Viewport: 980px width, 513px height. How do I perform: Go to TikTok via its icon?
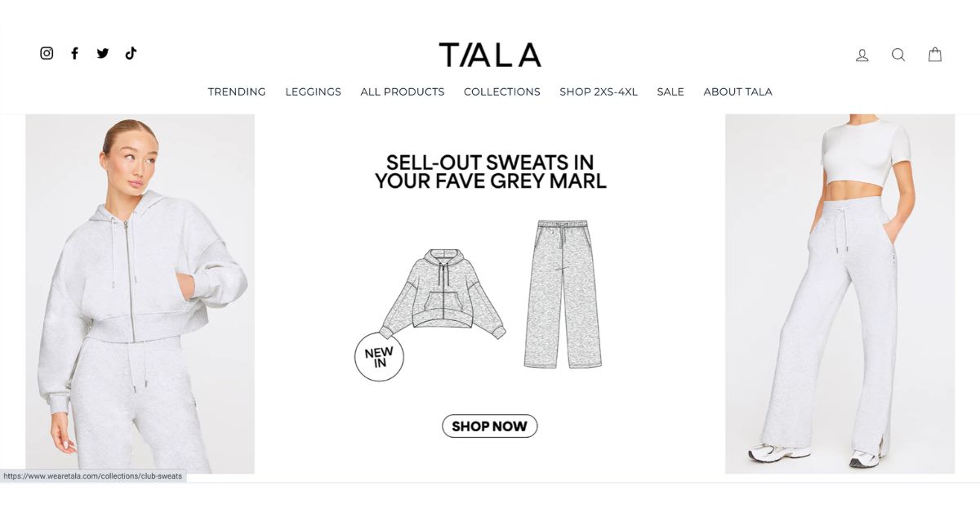pos(131,53)
